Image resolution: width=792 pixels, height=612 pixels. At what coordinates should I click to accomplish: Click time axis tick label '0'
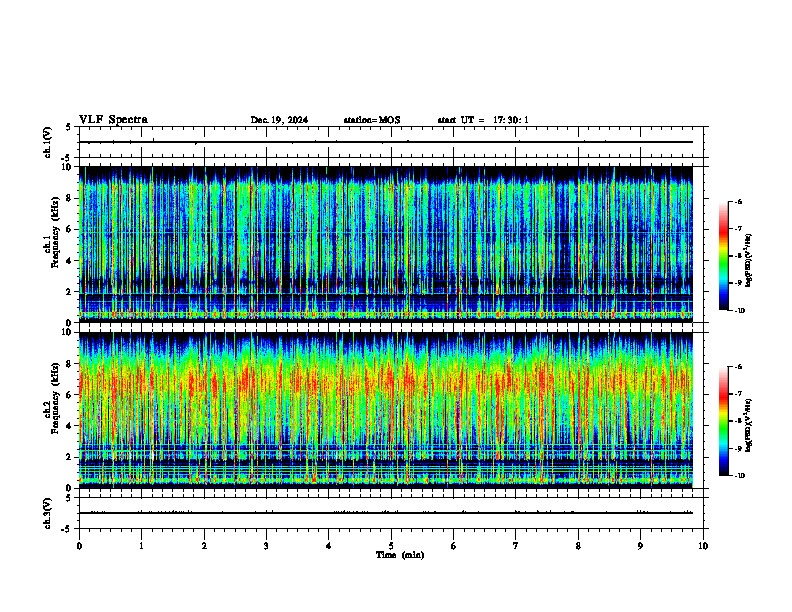pyautogui.click(x=79, y=546)
